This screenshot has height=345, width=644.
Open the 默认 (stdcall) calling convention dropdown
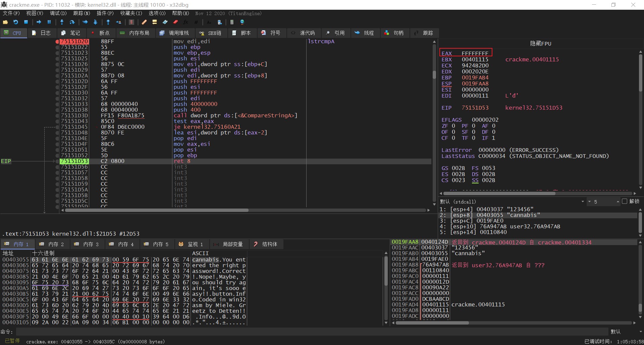pyautogui.click(x=582, y=202)
